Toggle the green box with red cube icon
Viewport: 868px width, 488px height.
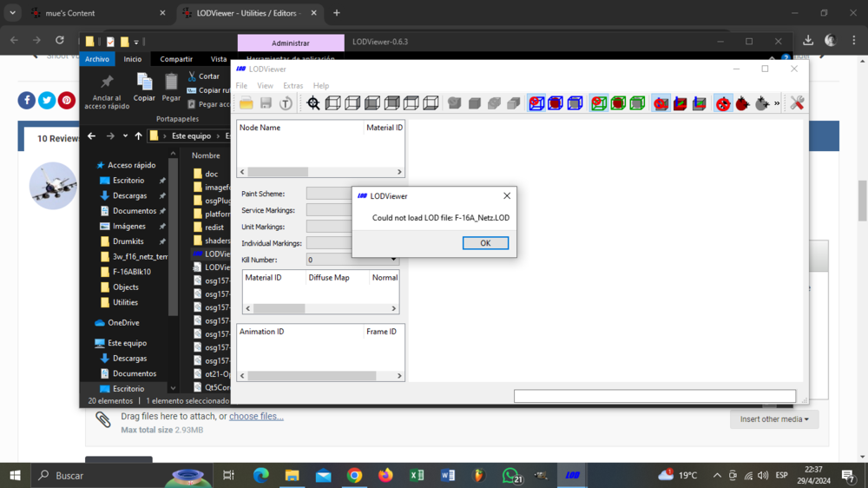(618, 103)
